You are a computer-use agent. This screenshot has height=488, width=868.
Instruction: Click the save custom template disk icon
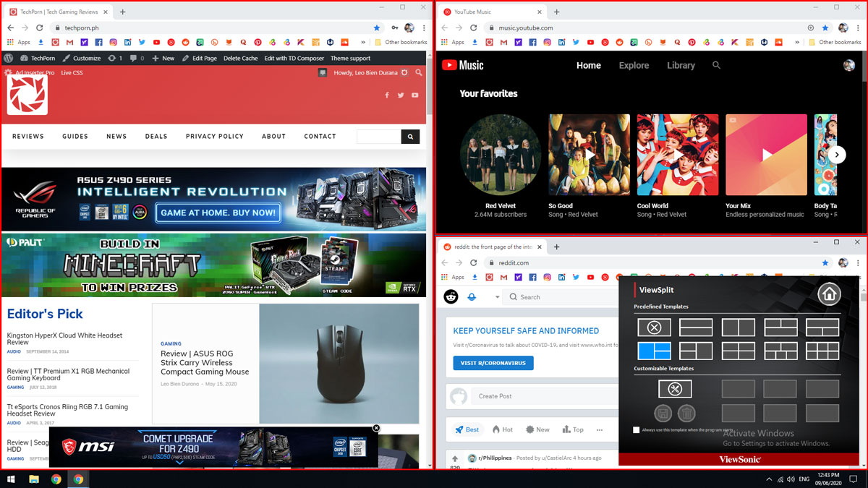point(663,414)
